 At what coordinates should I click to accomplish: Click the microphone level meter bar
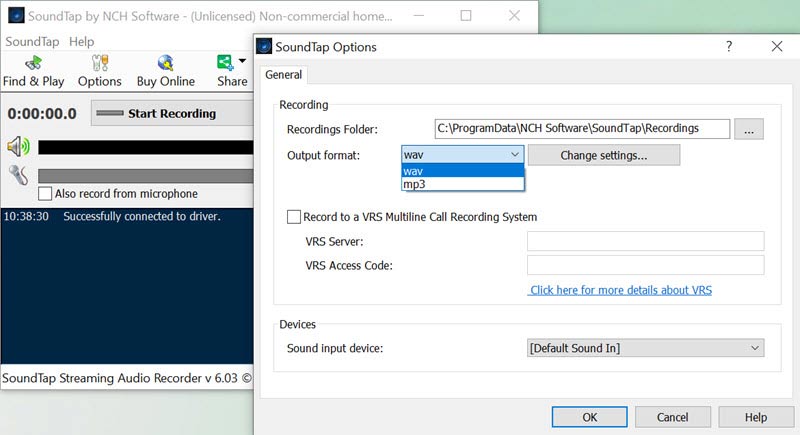(x=146, y=176)
